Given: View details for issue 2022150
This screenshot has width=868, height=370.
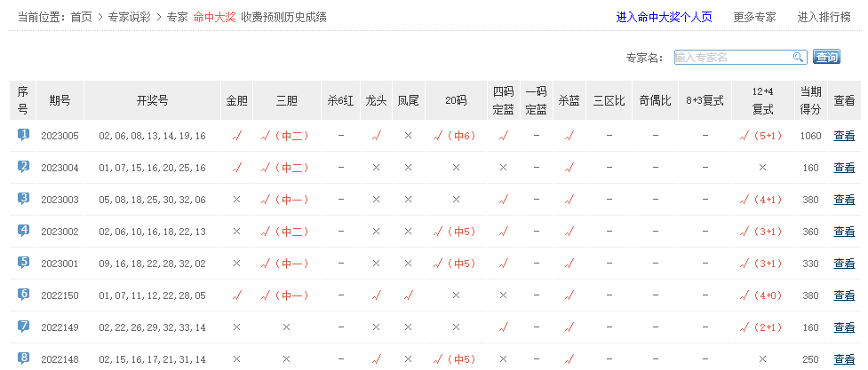Looking at the screenshot, I should click(x=844, y=295).
